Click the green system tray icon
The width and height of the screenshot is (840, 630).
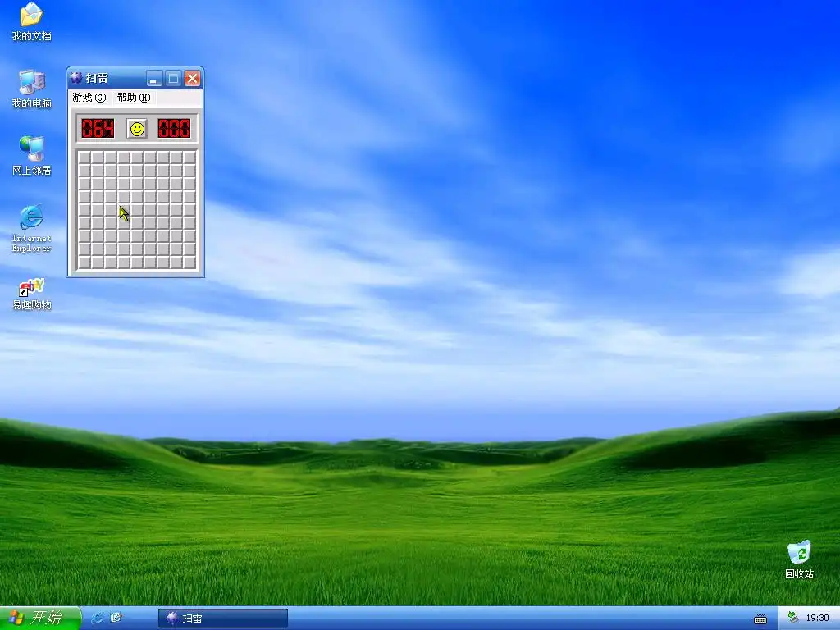point(793,618)
